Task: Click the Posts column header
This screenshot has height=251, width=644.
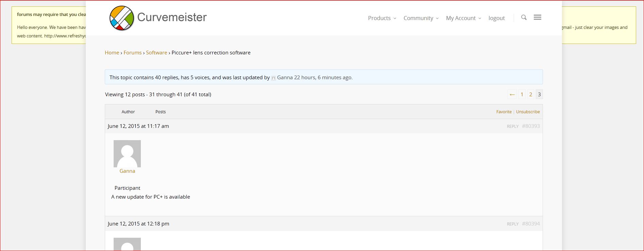Action: click(161, 112)
